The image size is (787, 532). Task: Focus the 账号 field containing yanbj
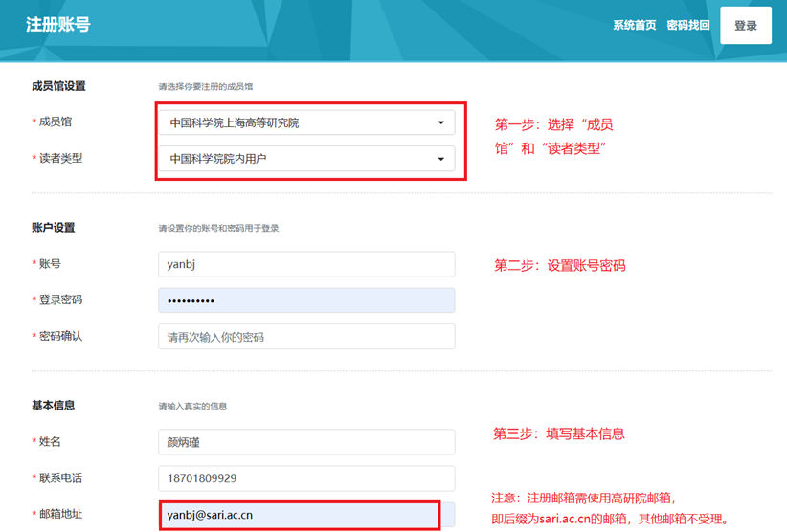tap(306, 264)
